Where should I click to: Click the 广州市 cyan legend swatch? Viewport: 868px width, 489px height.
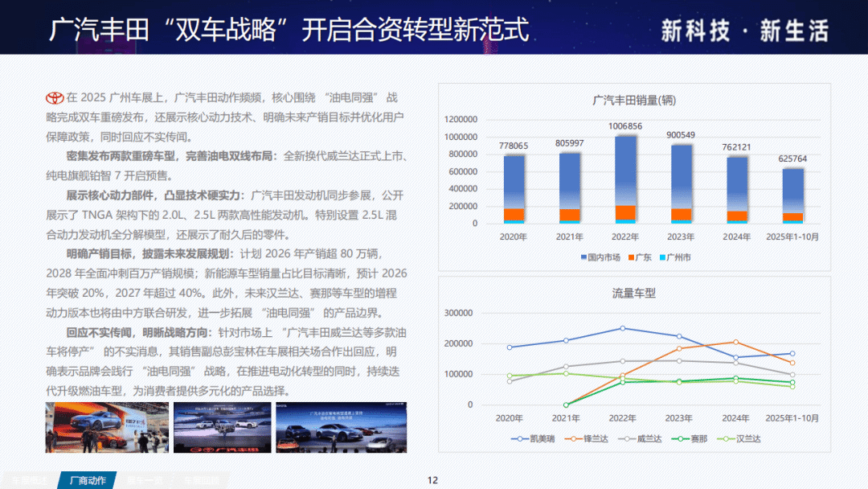[x=662, y=257]
